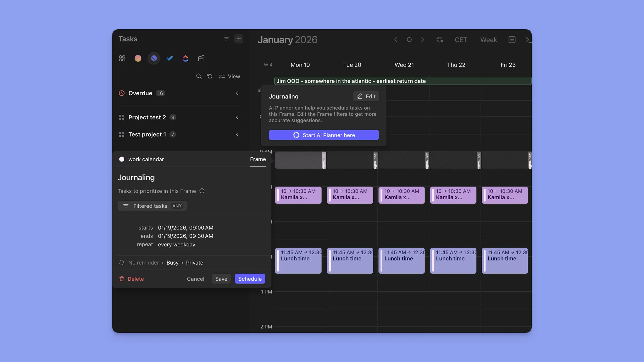
Task: Toggle Private visibility setting
Action: (194, 263)
